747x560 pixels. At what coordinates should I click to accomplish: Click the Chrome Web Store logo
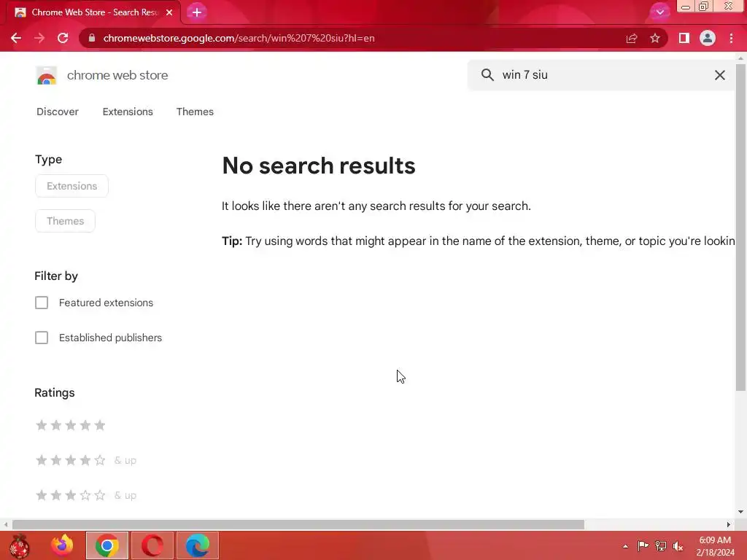tap(47, 75)
